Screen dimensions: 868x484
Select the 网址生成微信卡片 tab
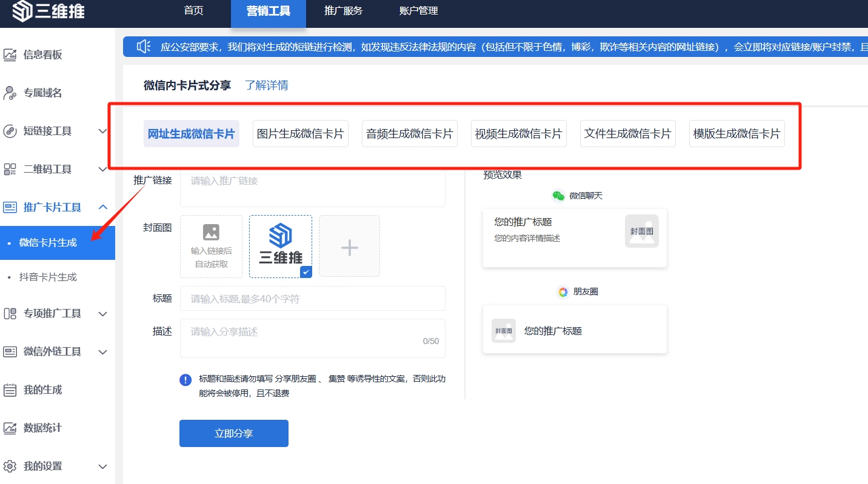(x=192, y=133)
